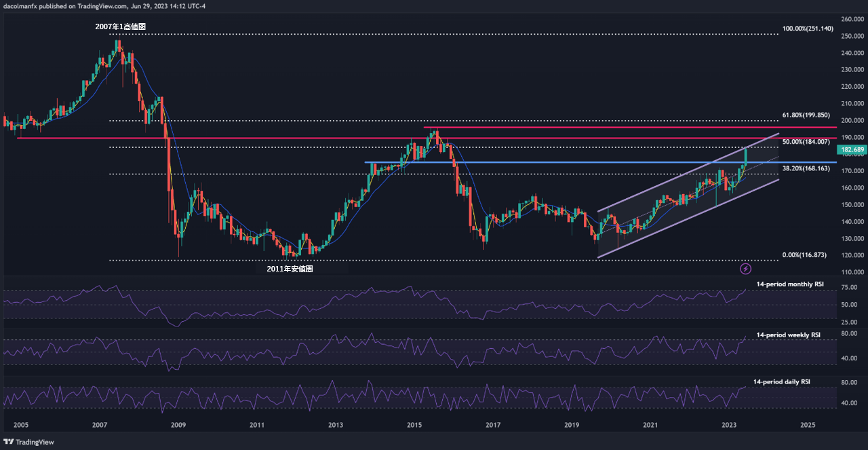Click the 40.00 value on weekly RSI axis
Viewport: 868px width, 450px height.
[850, 358]
